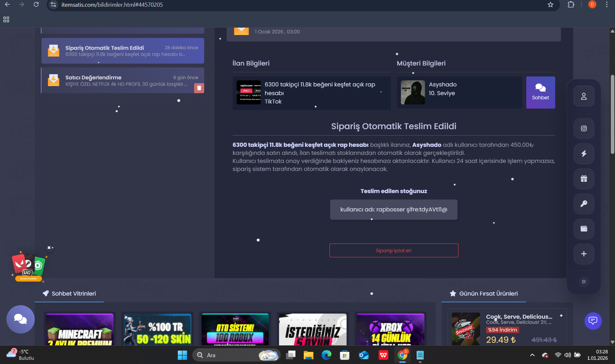Open the Chrome profile avatar
This screenshot has height=364, width=615.
(592, 4)
